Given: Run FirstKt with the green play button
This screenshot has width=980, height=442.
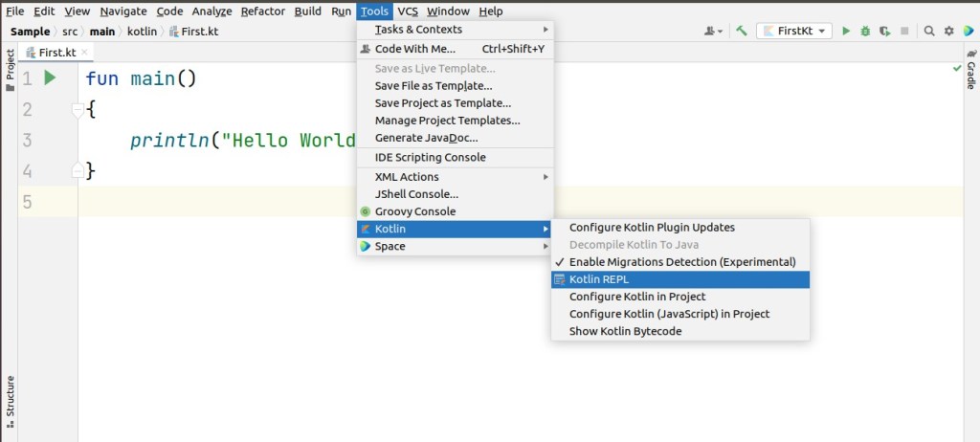Looking at the screenshot, I should coord(846,31).
